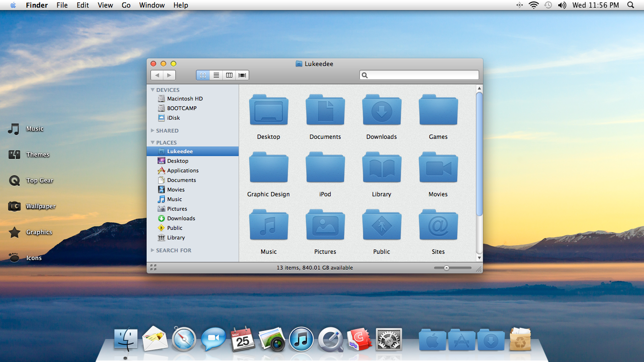This screenshot has height=362, width=644.
Task: Click the vertical scrollbar in the Finder window
Action: [479, 154]
